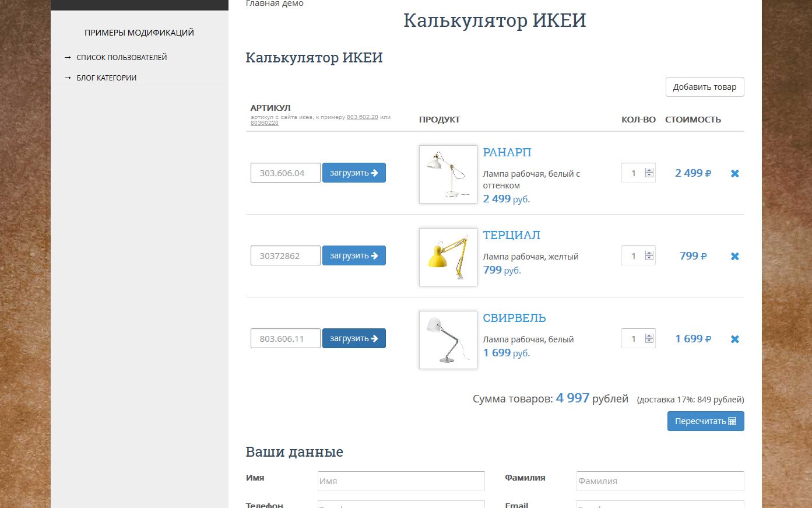Click the загрузить button next to article 303.606.04
The height and width of the screenshot is (508, 812).
click(x=354, y=173)
